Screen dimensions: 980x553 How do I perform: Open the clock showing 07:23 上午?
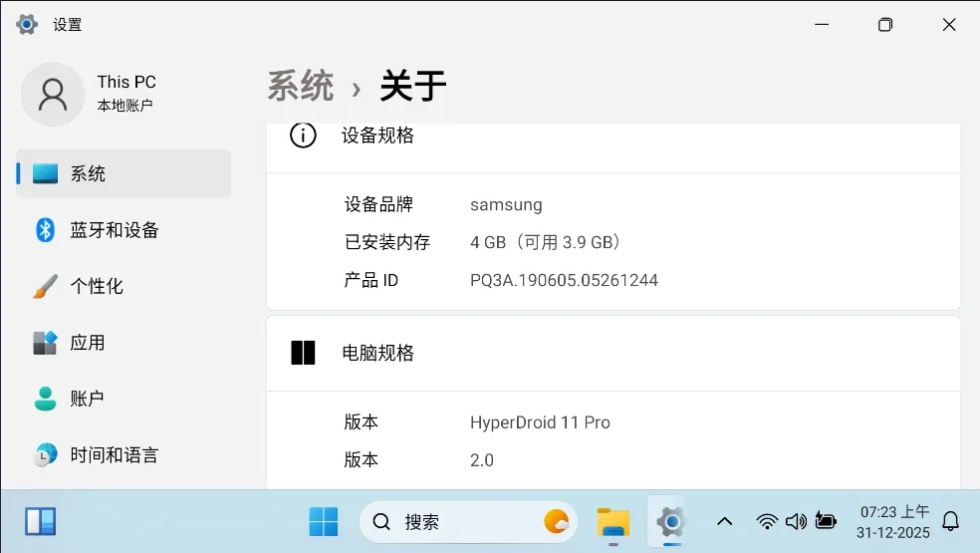coord(893,522)
